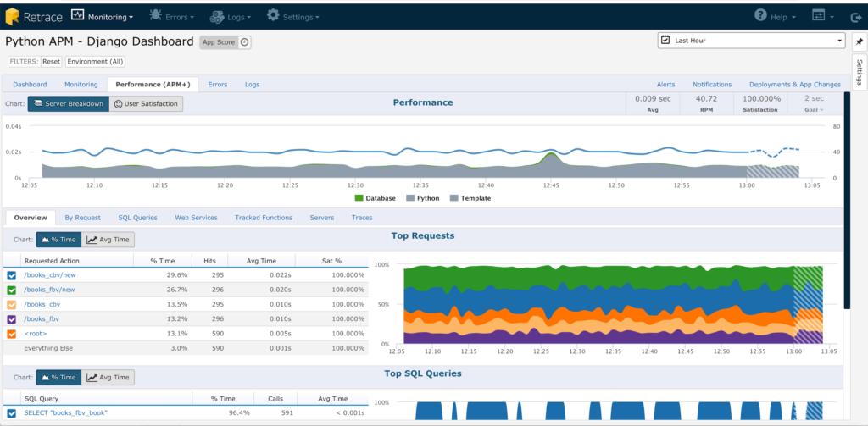Sort by the Hits column header
This screenshot has height=426, width=868.
[210, 261]
